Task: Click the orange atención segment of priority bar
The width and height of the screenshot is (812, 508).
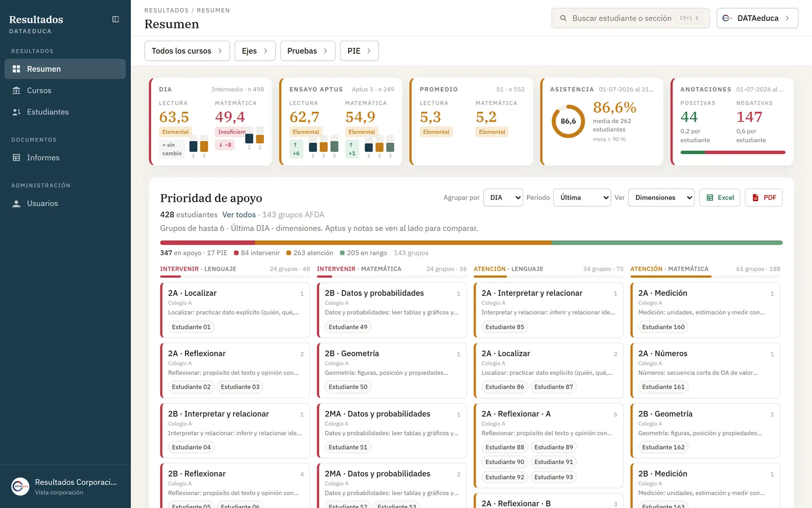Action: pos(403,243)
